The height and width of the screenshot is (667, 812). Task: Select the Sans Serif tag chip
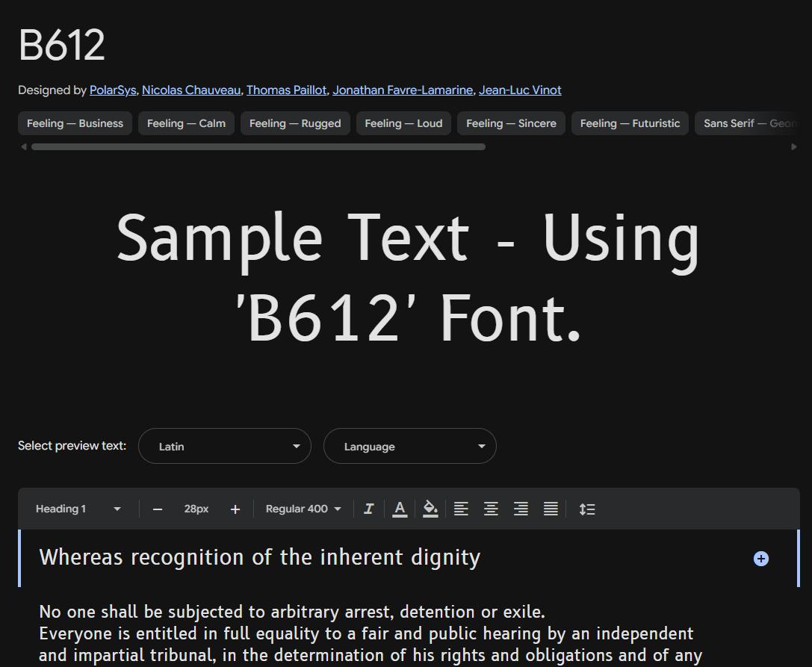click(747, 123)
